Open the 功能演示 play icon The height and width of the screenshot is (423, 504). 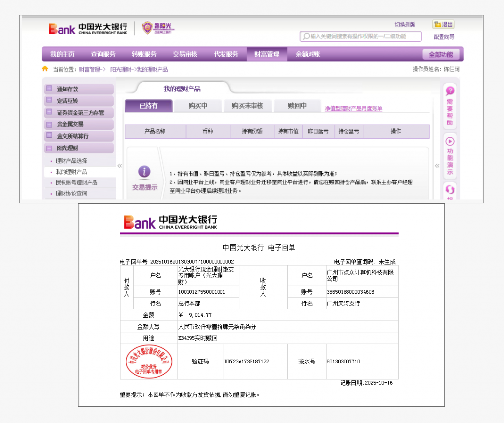point(450,141)
